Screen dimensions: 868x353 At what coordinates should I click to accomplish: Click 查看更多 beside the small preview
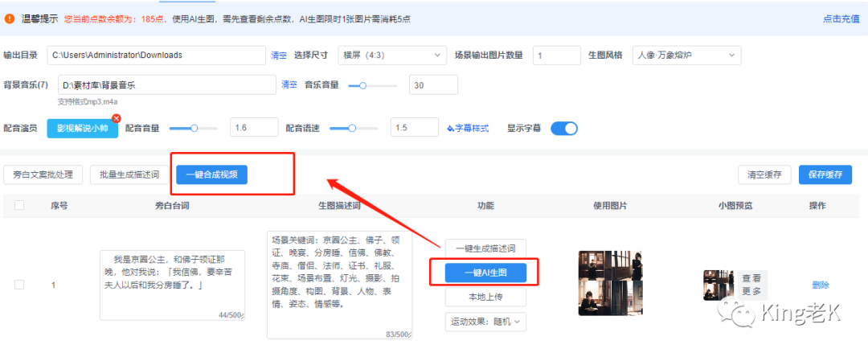click(751, 285)
